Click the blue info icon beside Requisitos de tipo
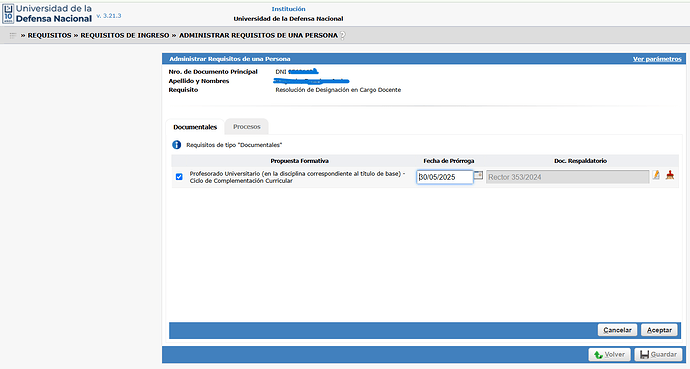 click(x=176, y=145)
